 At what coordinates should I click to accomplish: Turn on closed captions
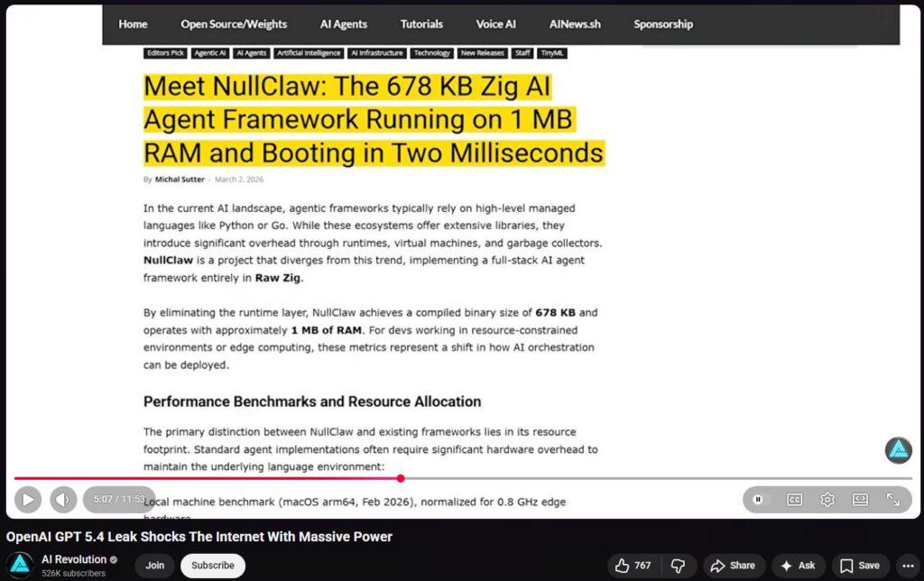click(x=794, y=499)
